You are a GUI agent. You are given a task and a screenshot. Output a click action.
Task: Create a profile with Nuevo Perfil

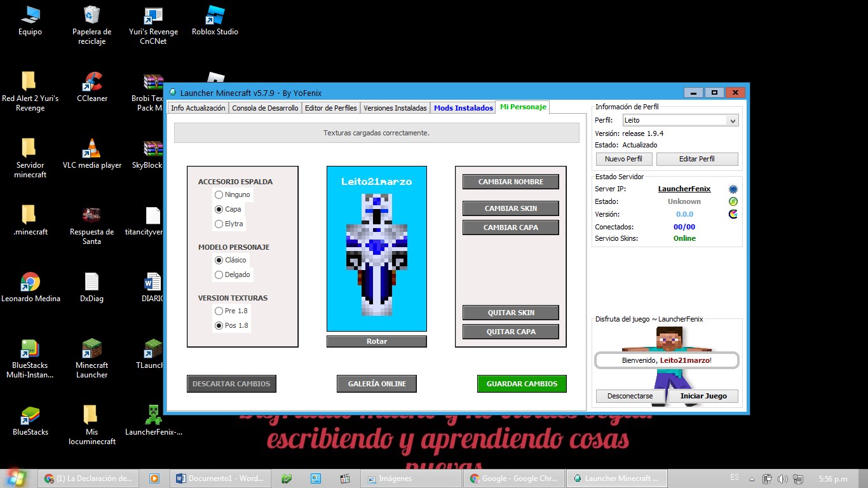pos(624,159)
